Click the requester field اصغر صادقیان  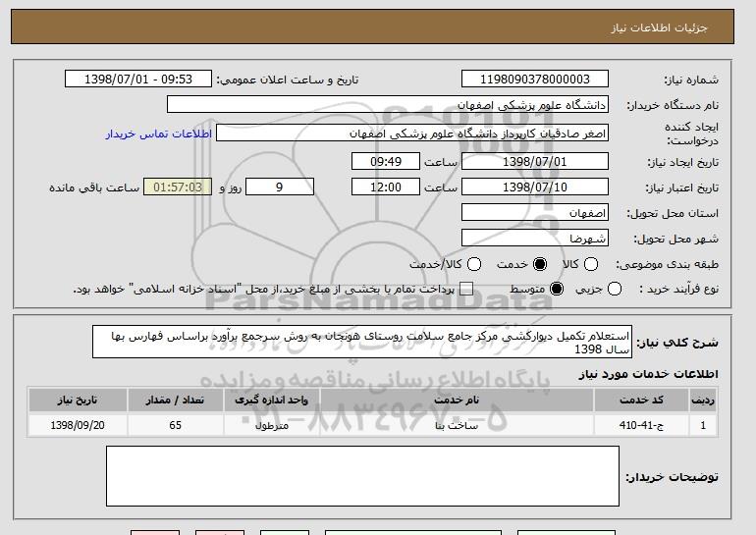coord(412,134)
